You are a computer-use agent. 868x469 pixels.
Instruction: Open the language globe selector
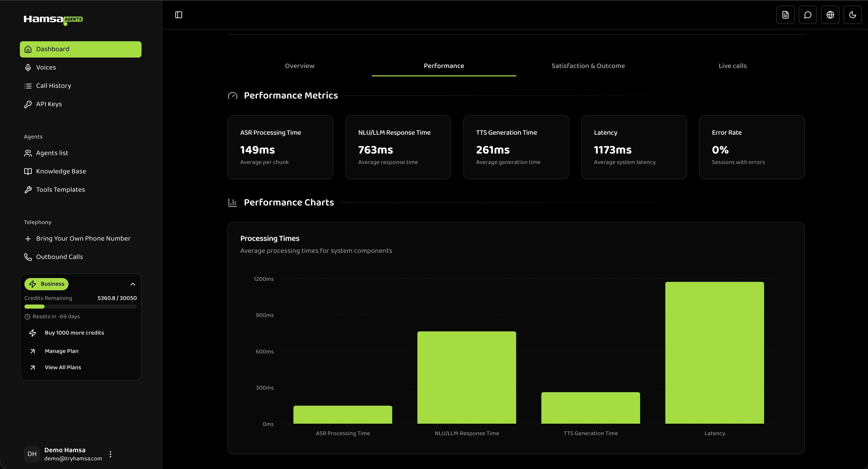pyautogui.click(x=830, y=15)
